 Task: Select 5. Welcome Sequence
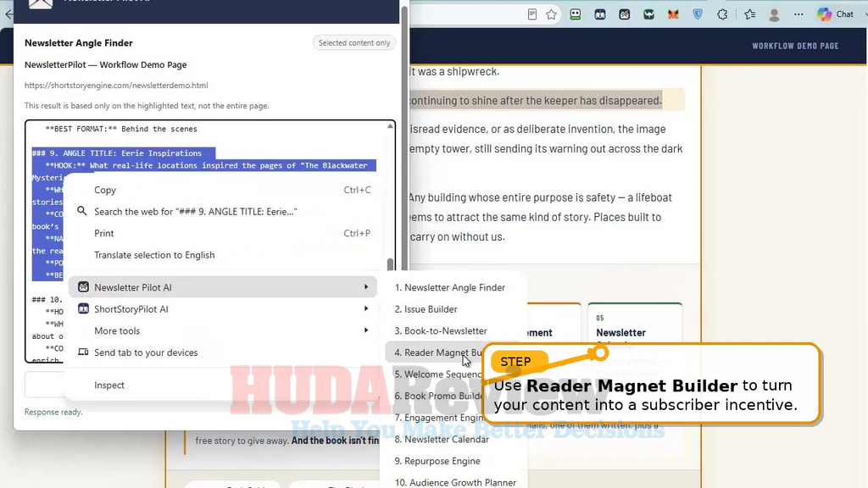coord(435,374)
